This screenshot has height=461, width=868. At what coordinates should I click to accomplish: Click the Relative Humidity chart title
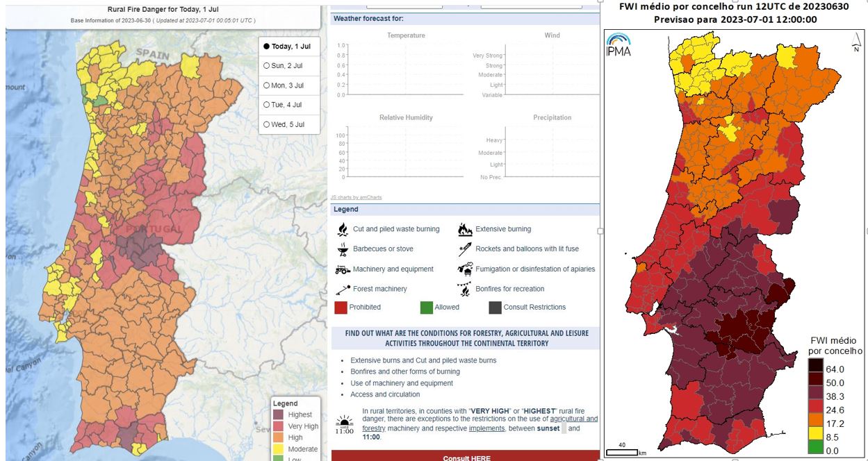pos(406,117)
